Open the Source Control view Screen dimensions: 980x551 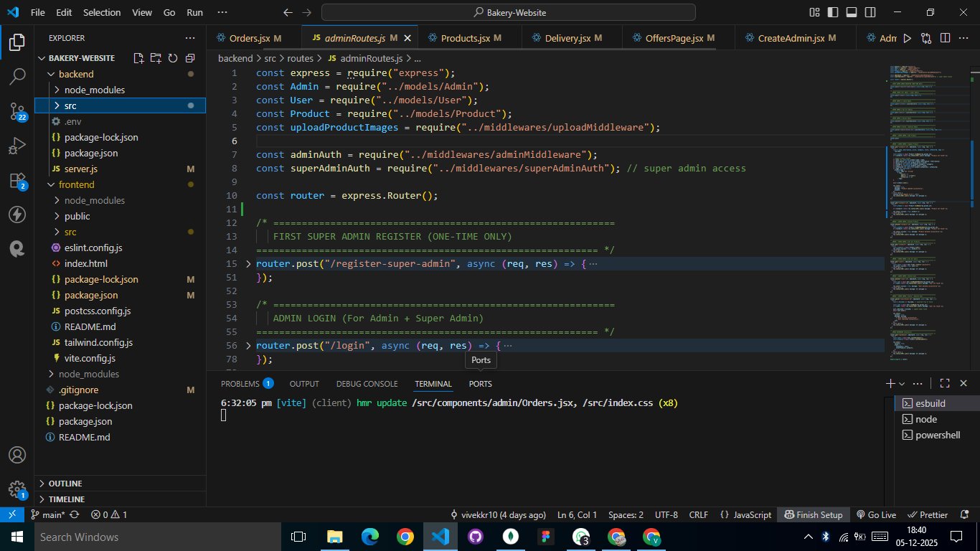[x=17, y=110]
